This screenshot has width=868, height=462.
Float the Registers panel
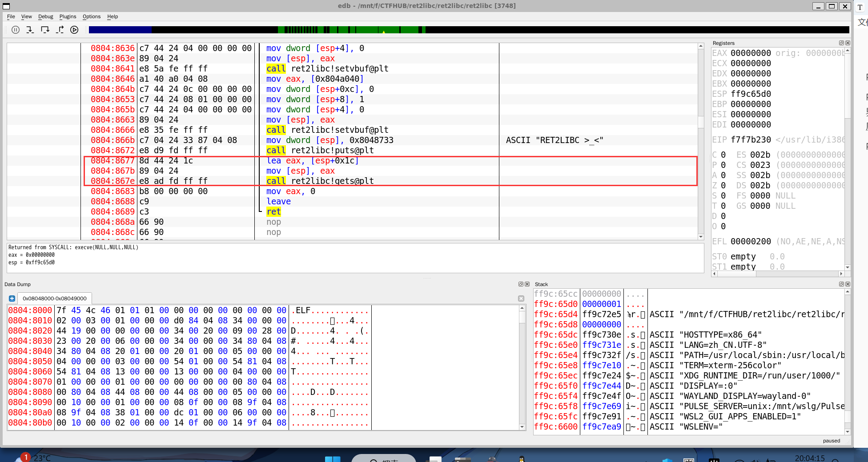[841, 43]
